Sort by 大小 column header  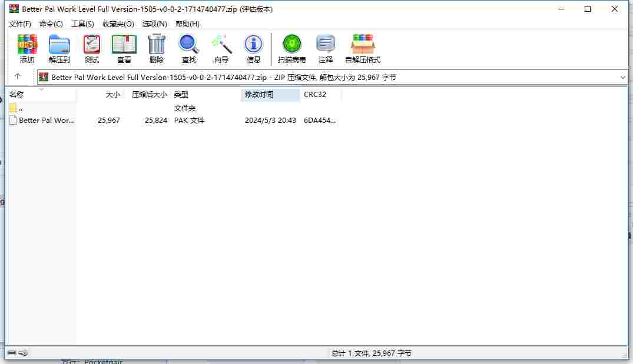point(100,94)
